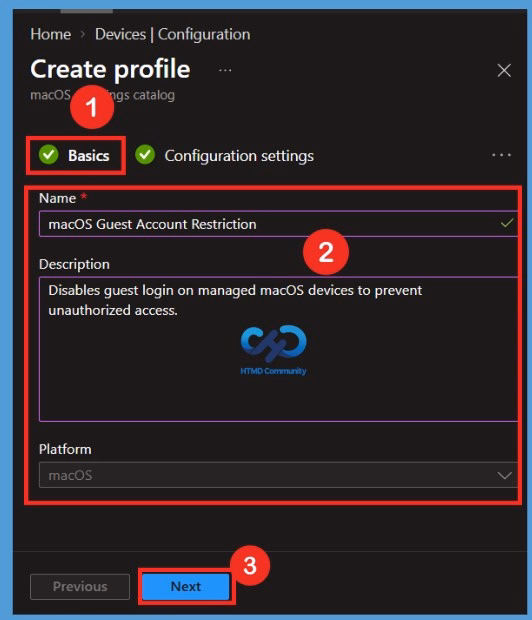
Task: Open the ellipsis menu beside Create profile title
Action: (x=225, y=71)
